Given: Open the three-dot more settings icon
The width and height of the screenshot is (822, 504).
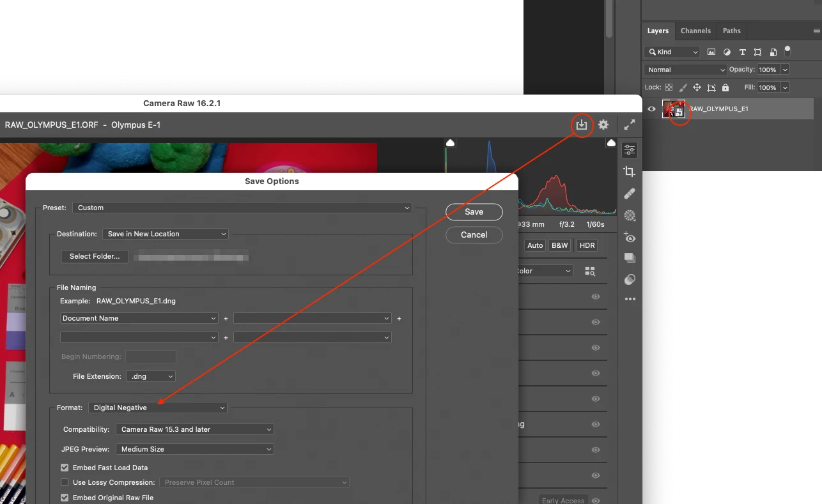Looking at the screenshot, I should coord(630,299).
